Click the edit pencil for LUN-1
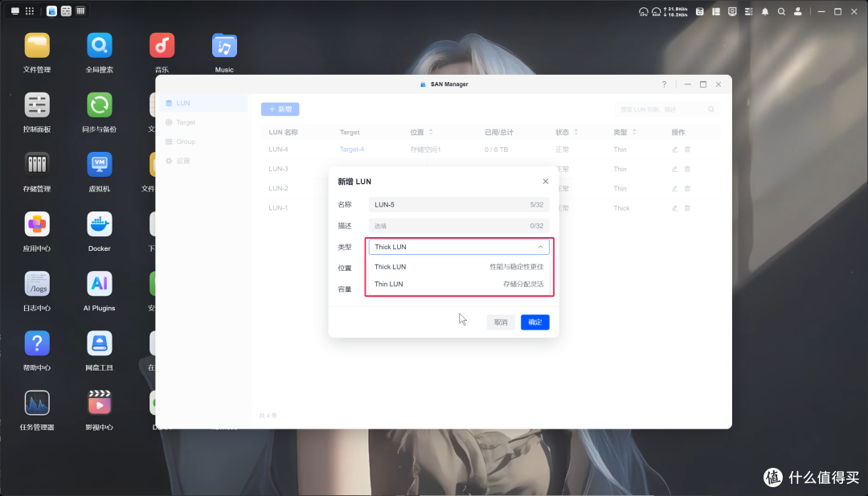Image resolution: width=868 pixels, height=496 pixels. (675, 208)
